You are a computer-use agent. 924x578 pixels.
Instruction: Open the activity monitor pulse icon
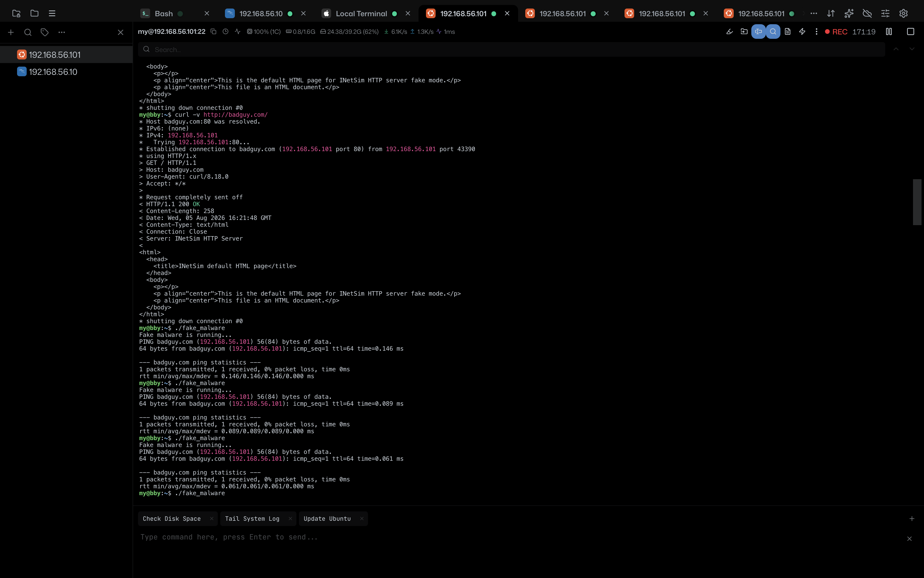point(238,32)
